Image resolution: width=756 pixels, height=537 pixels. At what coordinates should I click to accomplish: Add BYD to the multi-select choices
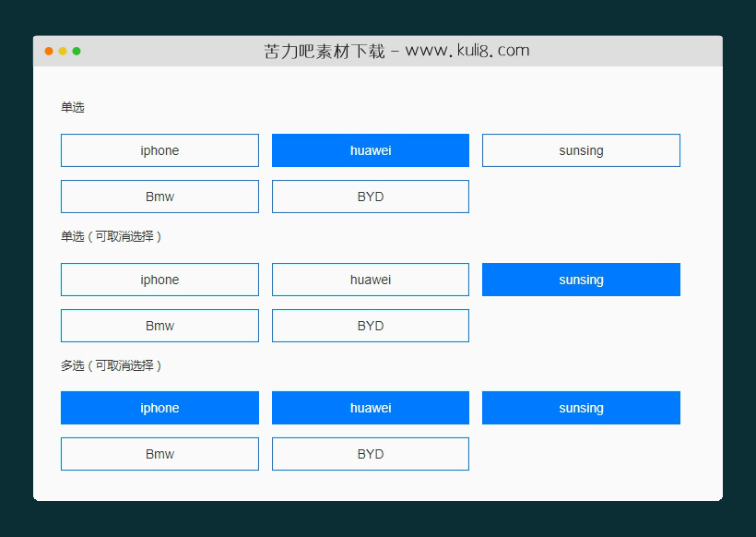coord(370,454)
